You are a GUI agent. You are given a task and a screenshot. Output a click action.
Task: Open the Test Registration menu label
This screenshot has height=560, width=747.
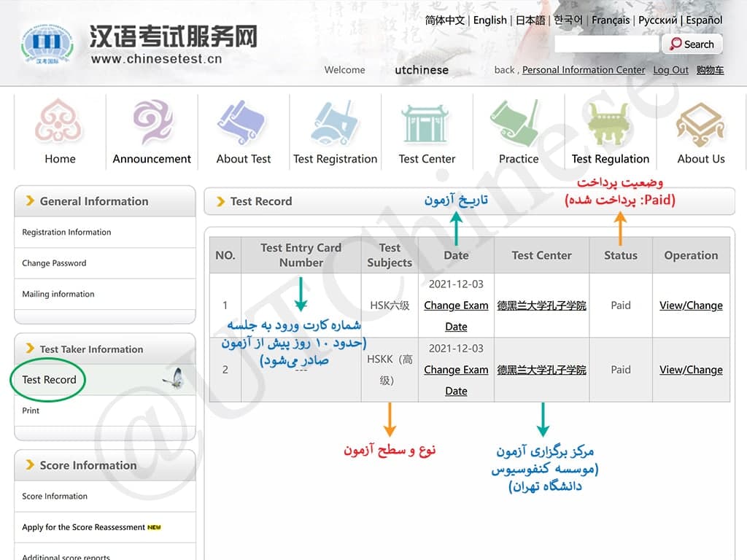336,158
